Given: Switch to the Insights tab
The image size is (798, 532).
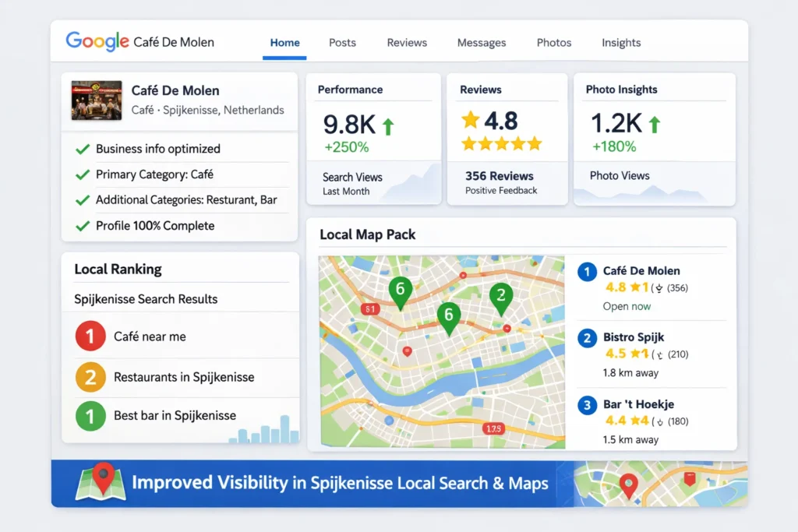Looking at the screenshot, I should [621, 43].
